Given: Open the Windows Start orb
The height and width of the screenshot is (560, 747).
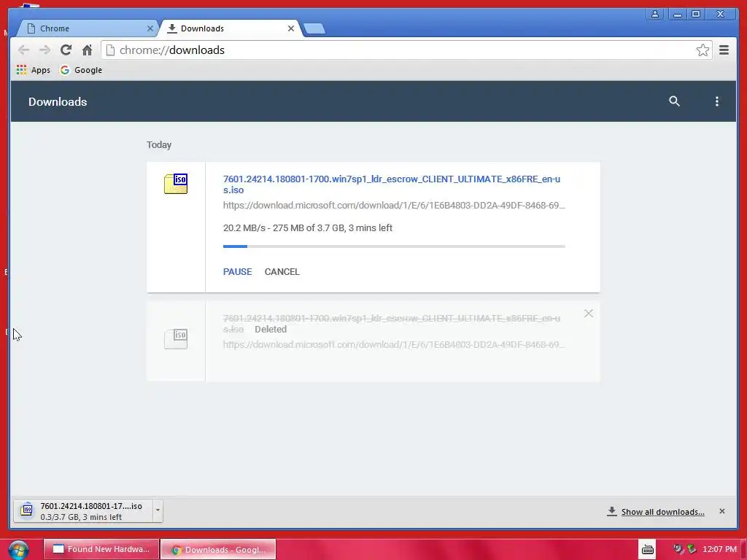Looking at the screenshot, I should 18,550.
